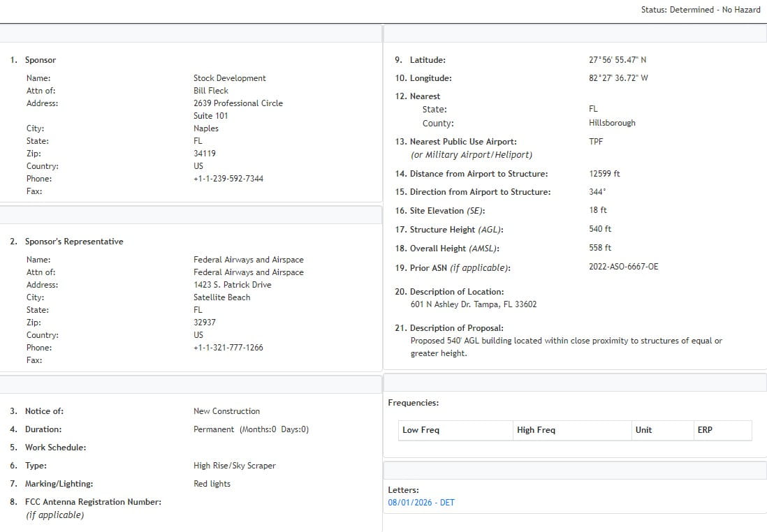
Task: Select the representative phone +1-1-321-777-1266
Action: pyautogui.click(x=228, y=348)
